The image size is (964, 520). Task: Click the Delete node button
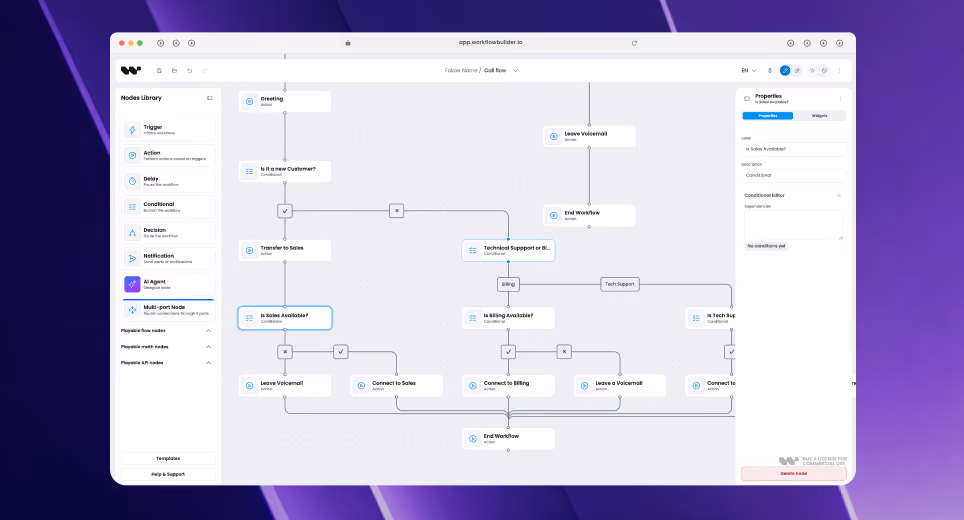[x=794, y=473]
